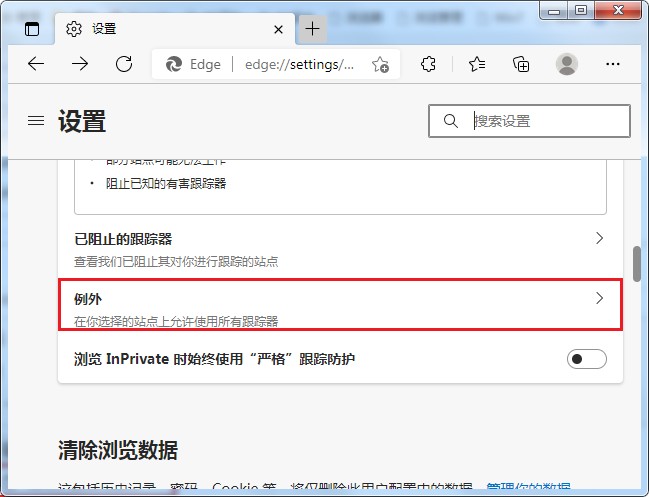The width and height of the screenshot is (649, 497).
Task: Click text 在你选择的站点上允许使用所有跟踪器
Action: click(x=176, y=322)
